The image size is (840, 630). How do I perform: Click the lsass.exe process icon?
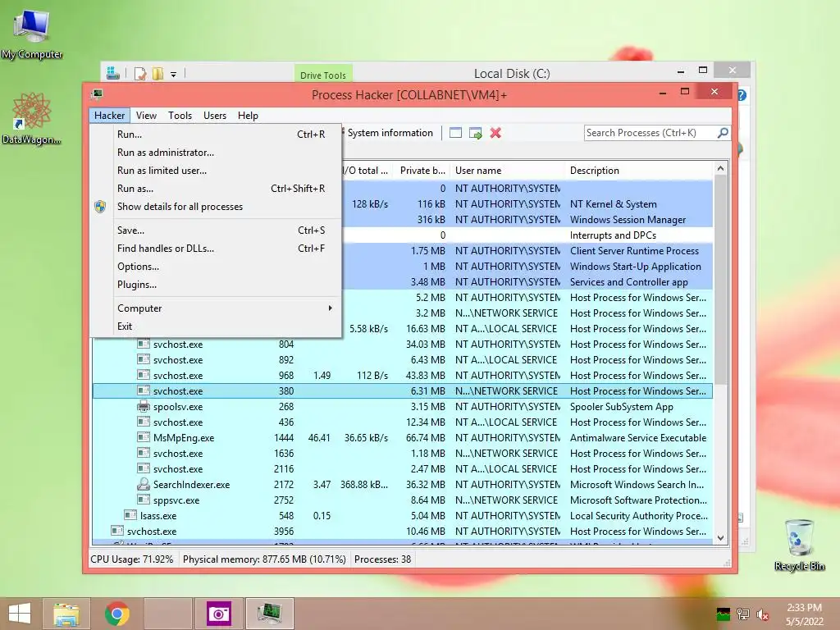130,515
